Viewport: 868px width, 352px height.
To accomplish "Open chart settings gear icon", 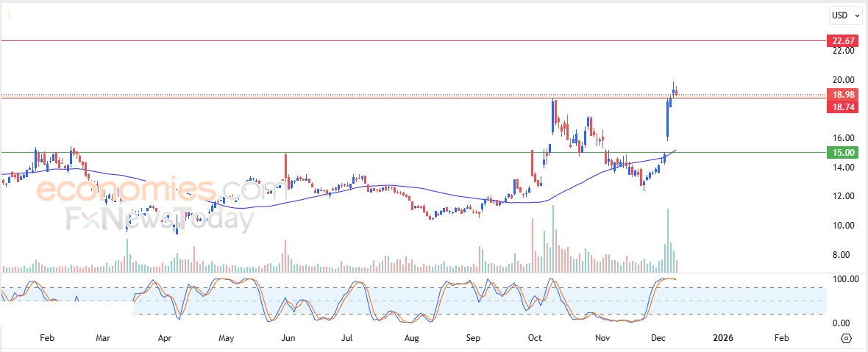I will pyautogui.click(x=846, y=337).
